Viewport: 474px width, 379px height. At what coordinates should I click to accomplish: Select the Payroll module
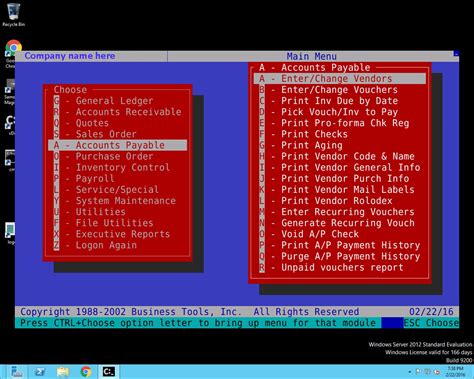click(x=118, y=178)
